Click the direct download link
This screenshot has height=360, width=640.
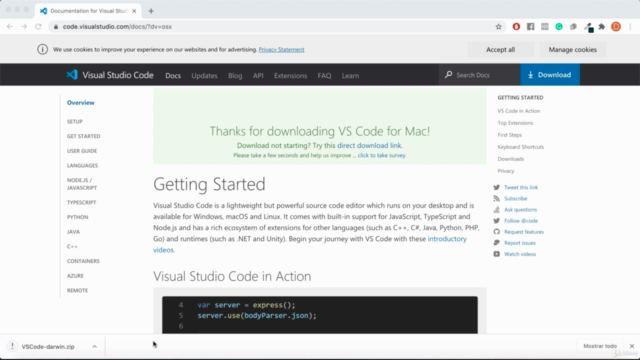369,145
